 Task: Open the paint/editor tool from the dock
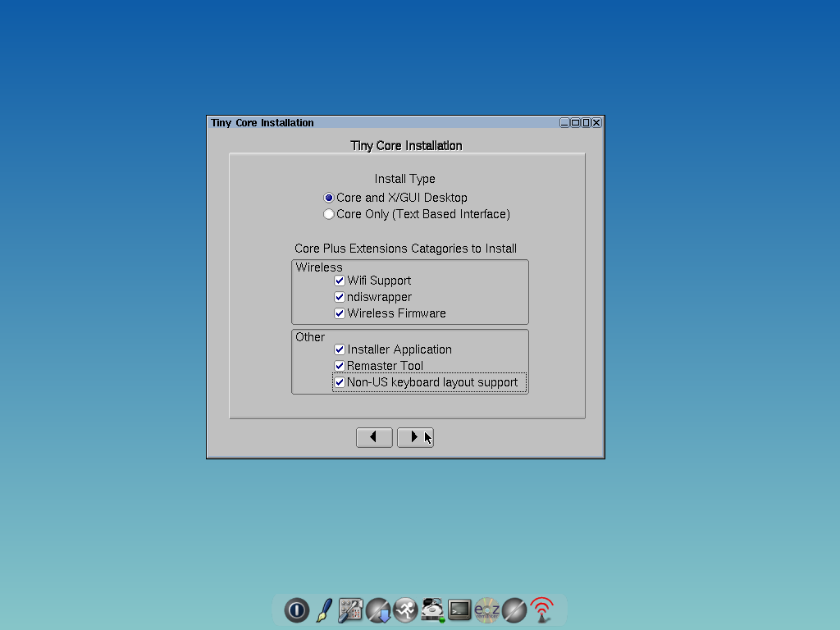click(323, 610)
